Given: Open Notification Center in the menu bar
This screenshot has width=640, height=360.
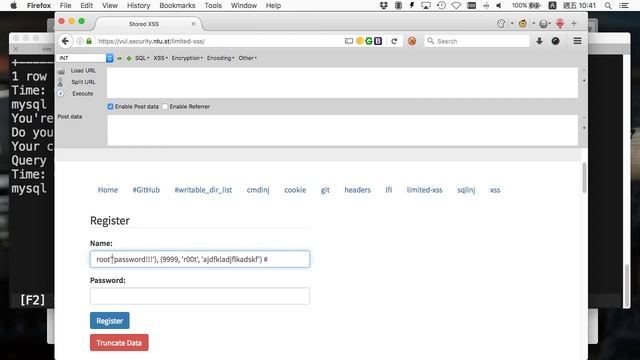Looking at the screenshot, I should [624, 5].
